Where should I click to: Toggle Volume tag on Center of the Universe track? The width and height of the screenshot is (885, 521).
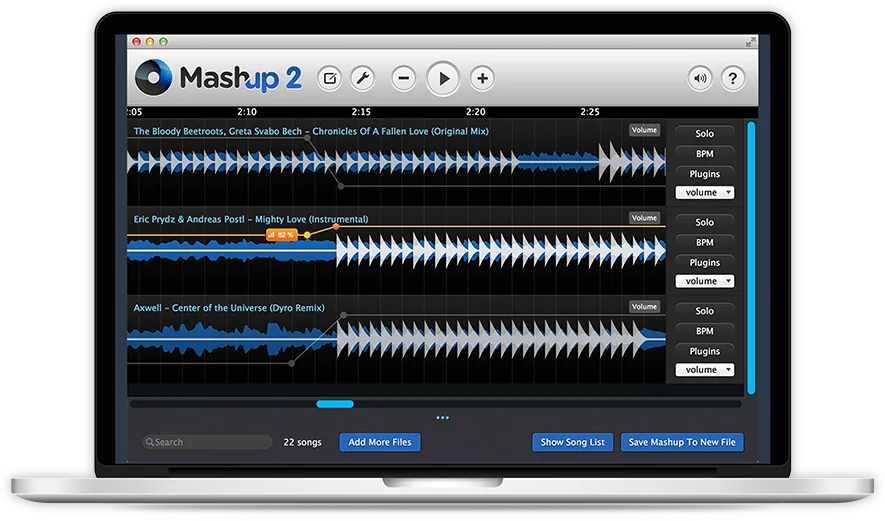(645, 307)
